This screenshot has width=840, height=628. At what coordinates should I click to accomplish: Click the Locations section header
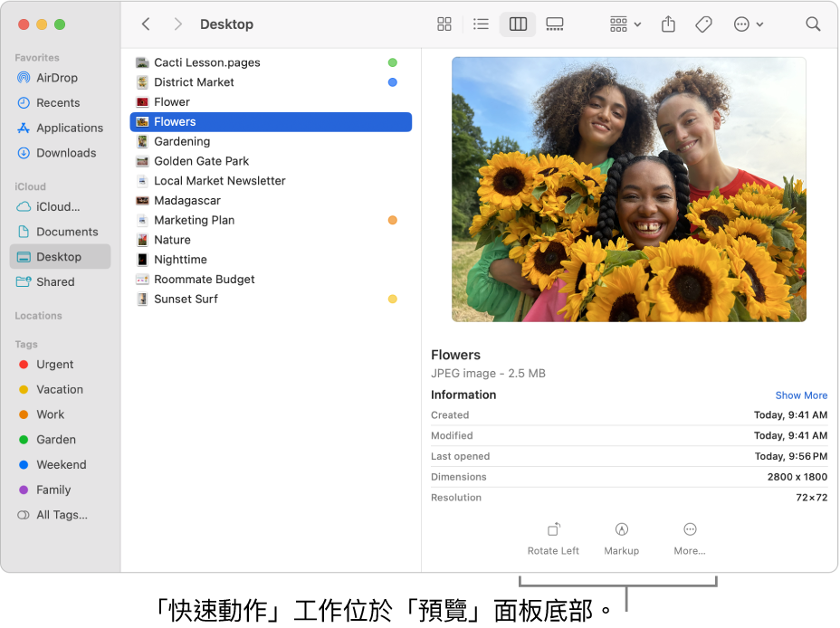(39, 316)
